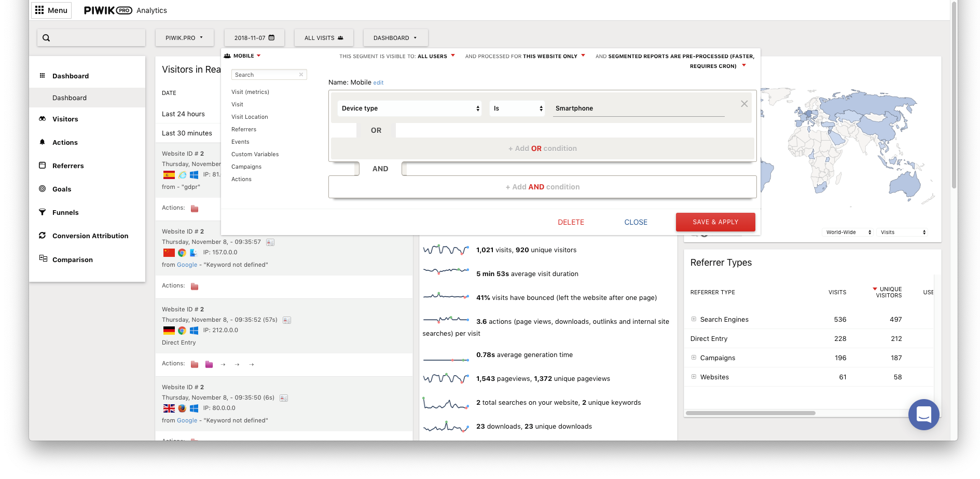Expand the Campaigns referrer row
The width and height of the screenshot is (980, 479).
pos(694,358)
